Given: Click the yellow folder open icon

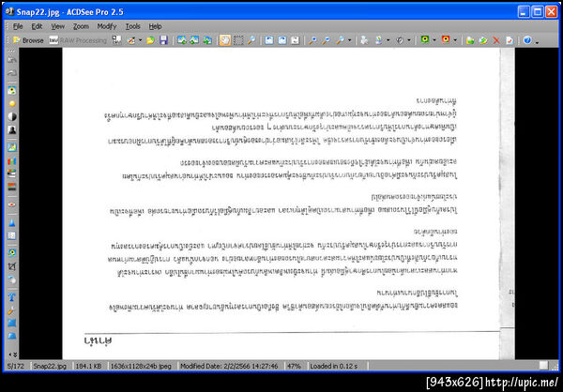Looking at the screenshot, I should click(x=150, y=40).
